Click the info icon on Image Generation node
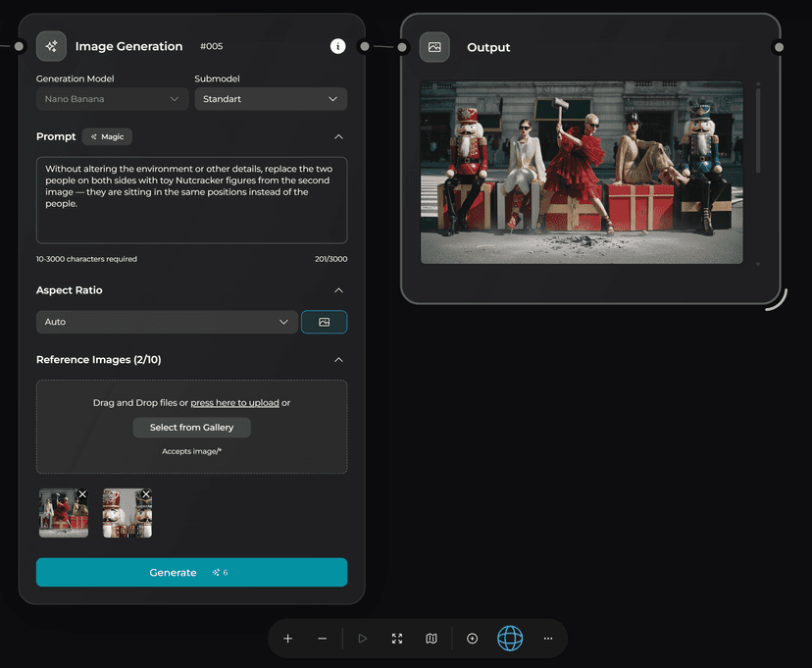The height and width of the screenshot is (668, 812). 337,46
